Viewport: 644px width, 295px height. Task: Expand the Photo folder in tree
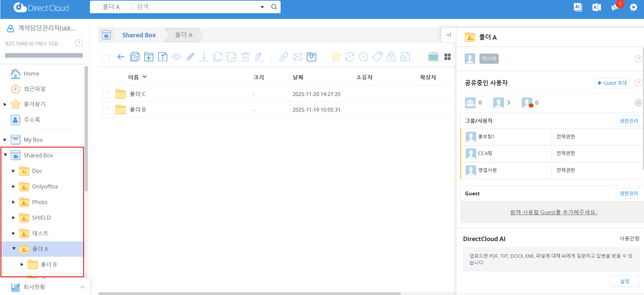click(x=14, y=202)
